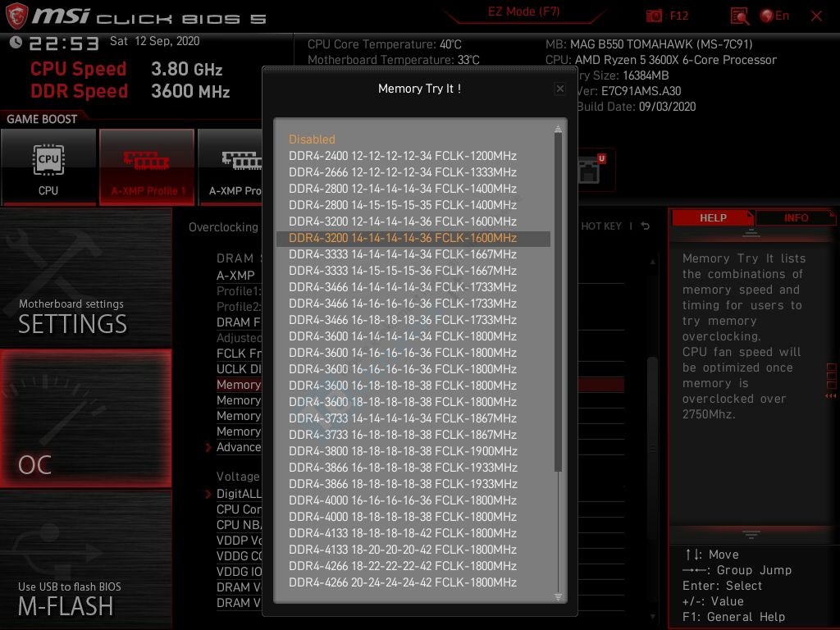Click the scroll-down arrow in Memory Try It list
Screen dimensions: 840x630
[x=558, y=596]
